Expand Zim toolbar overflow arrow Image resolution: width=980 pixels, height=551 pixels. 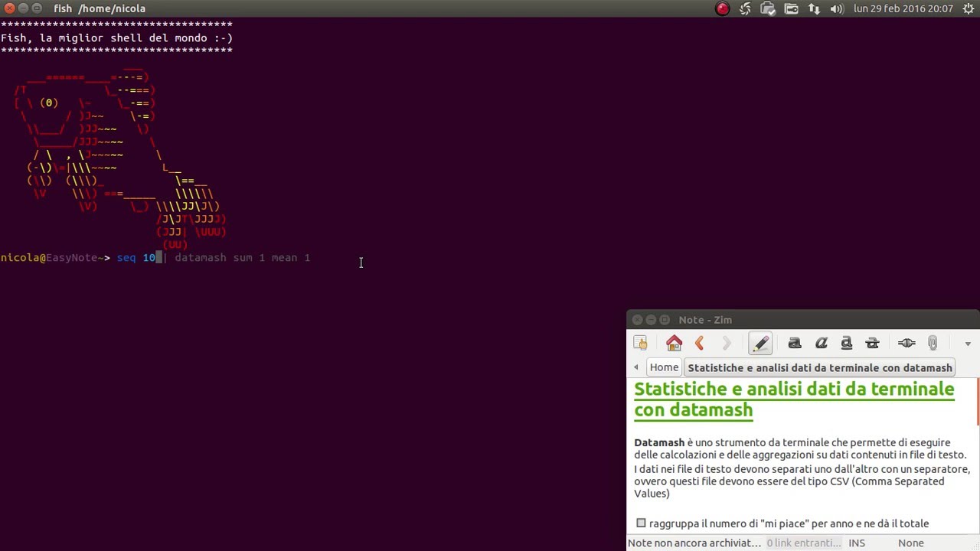point(968,344)
